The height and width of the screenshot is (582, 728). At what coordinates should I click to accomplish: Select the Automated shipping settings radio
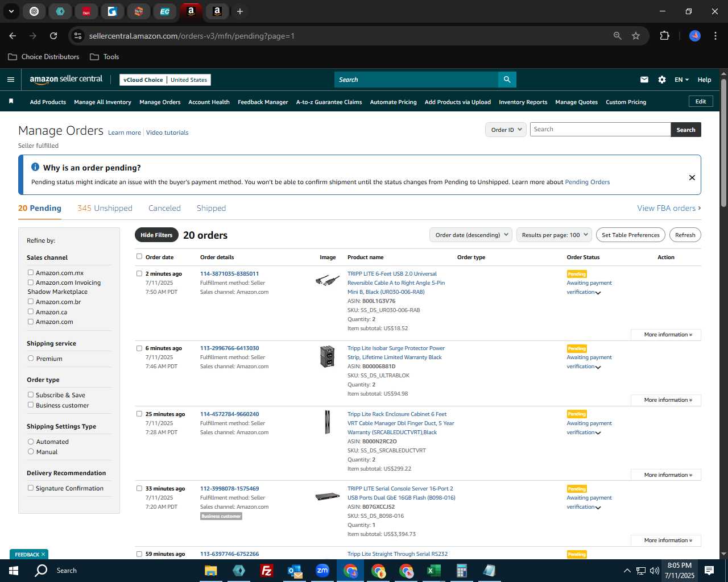pyautogui.click(x=31, y=441)
